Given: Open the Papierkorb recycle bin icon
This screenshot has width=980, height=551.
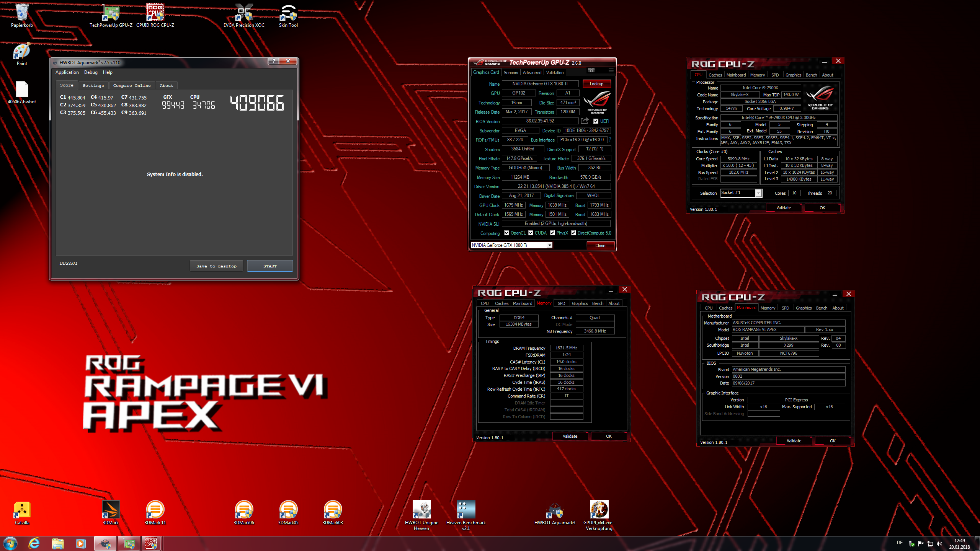Looking at the screenshot, I should coord(22,15).
